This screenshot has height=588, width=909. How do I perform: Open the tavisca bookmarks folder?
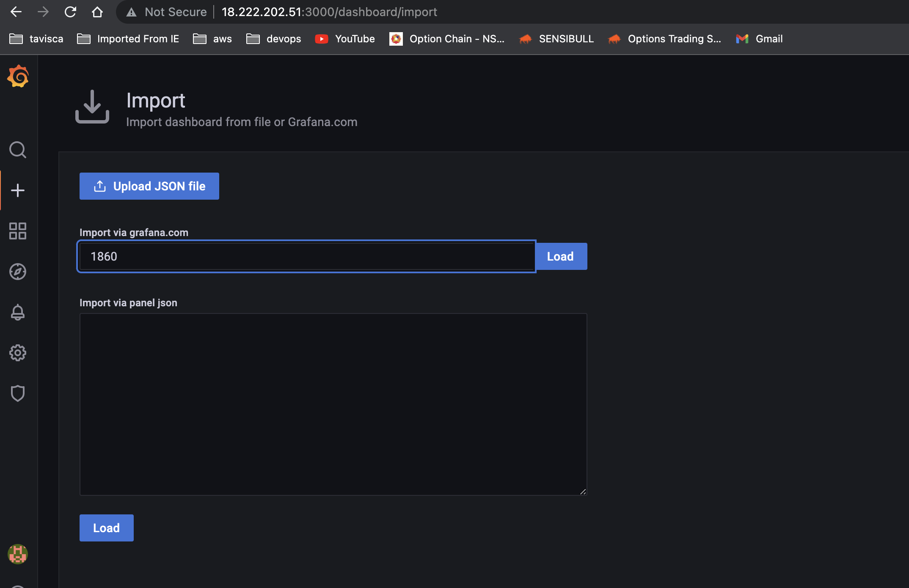(x=36, y=38)
